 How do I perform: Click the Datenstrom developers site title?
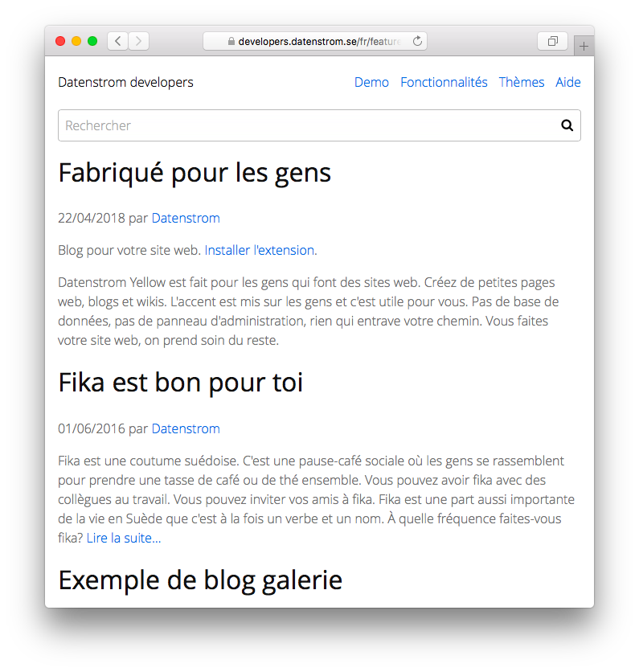[125, 82]
